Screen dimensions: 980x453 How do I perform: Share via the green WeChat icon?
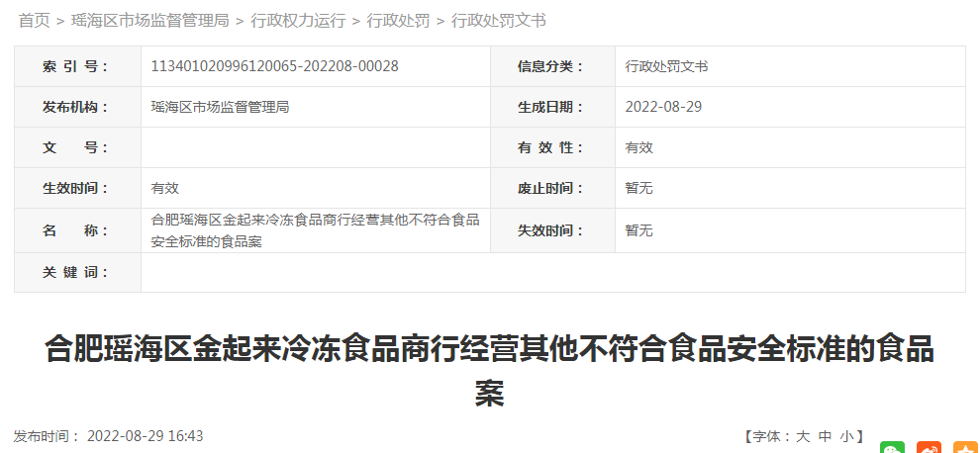(892, 447)
